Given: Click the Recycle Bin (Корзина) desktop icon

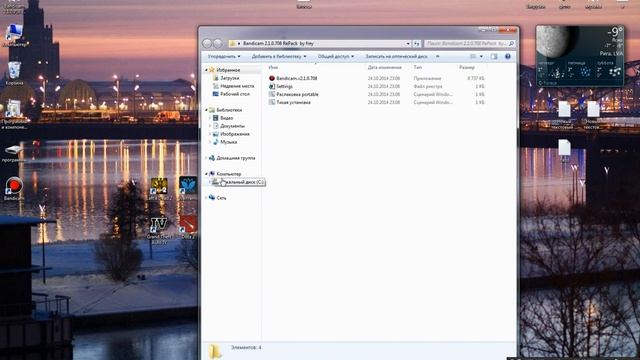Looking at the screenshot, I should (x=14, y=73).
